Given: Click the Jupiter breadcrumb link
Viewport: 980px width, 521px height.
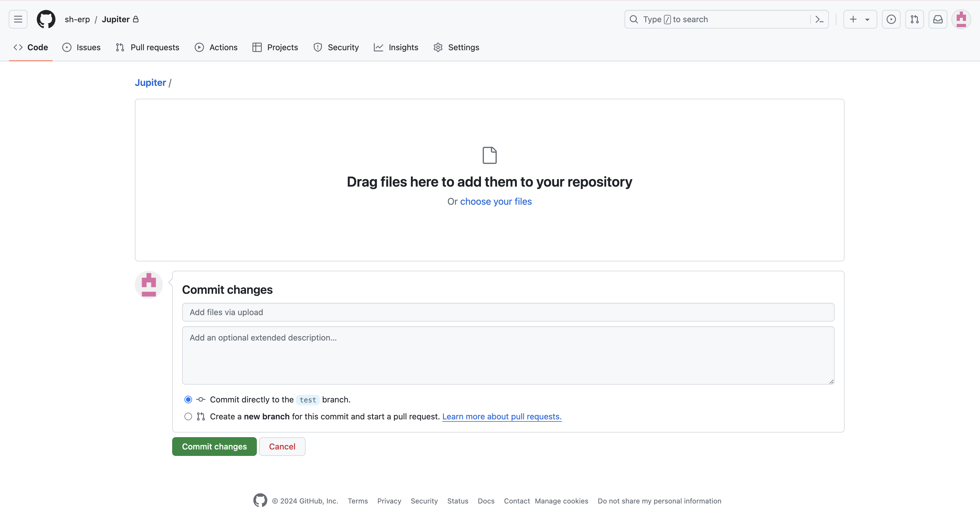Looking at the screenshot, I should point(150,83).
